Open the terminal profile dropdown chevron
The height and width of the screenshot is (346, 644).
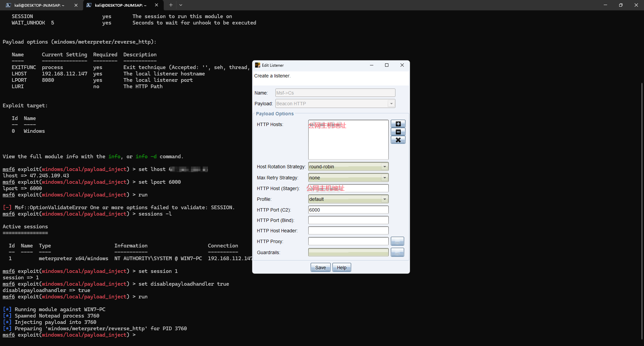pos(181,5)
